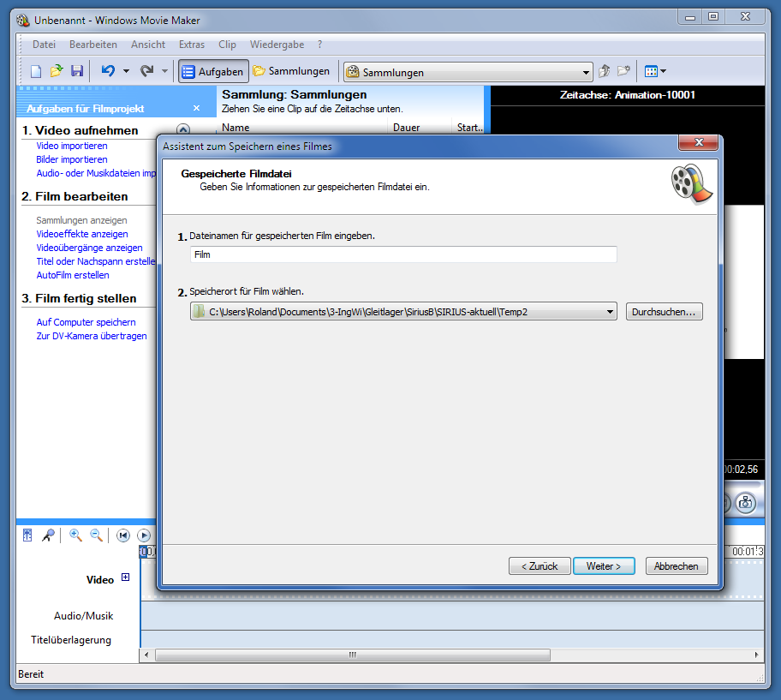Close the Assistent zum Speichern dialog
781x700 pixels.
698,142
